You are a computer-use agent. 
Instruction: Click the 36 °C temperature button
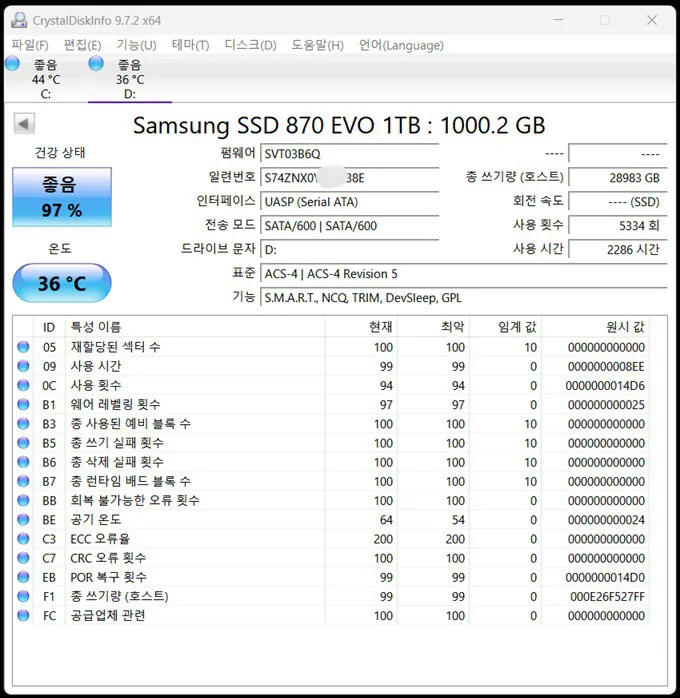click(x=62, y=283)
